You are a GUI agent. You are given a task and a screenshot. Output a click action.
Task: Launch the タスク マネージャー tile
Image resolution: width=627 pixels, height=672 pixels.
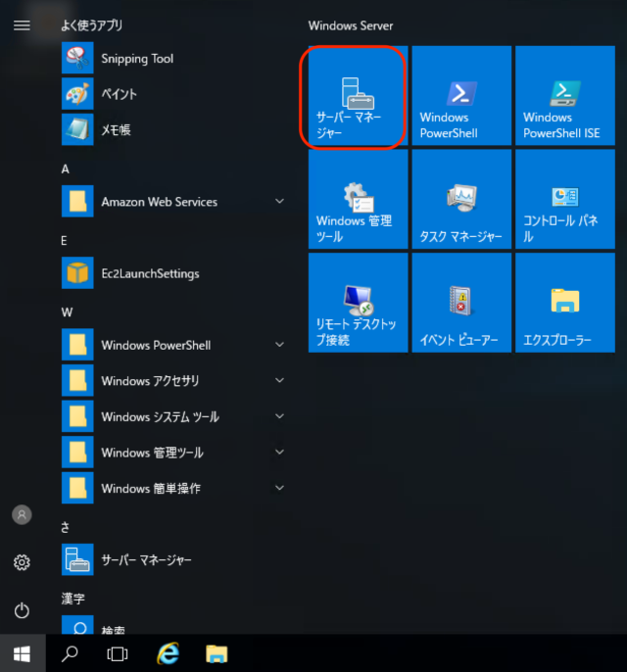pos(461,199)
